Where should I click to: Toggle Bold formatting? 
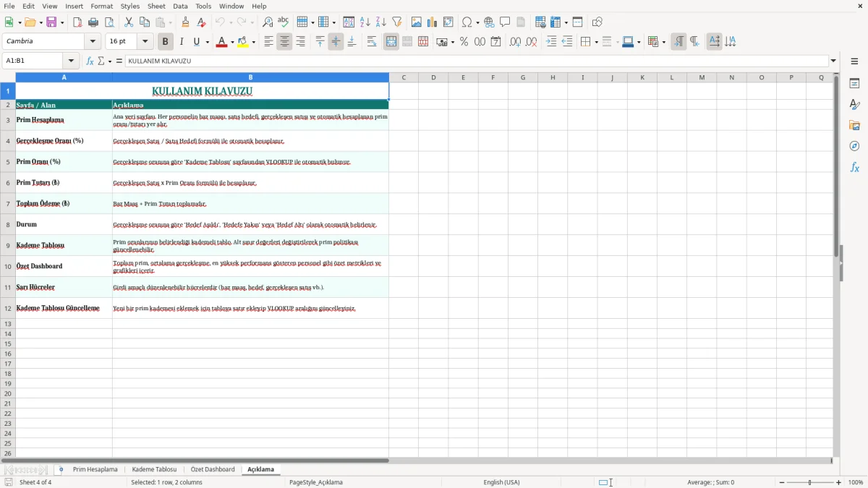[166, 42]
